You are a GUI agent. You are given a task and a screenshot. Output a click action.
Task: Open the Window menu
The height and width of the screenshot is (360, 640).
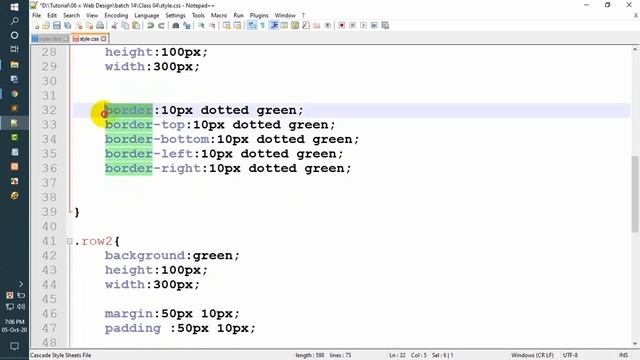coord(285,16)
